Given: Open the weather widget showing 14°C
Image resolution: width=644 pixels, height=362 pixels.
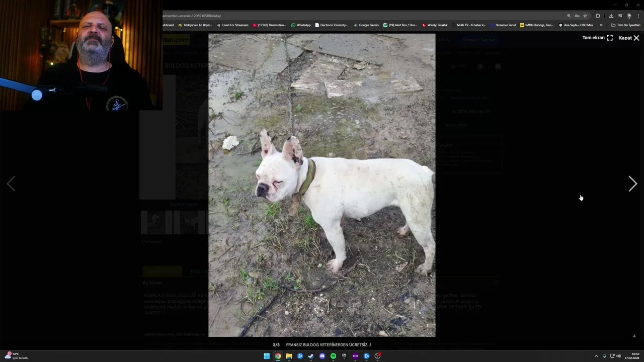Looking at the screenshot, I should (16, 356).
